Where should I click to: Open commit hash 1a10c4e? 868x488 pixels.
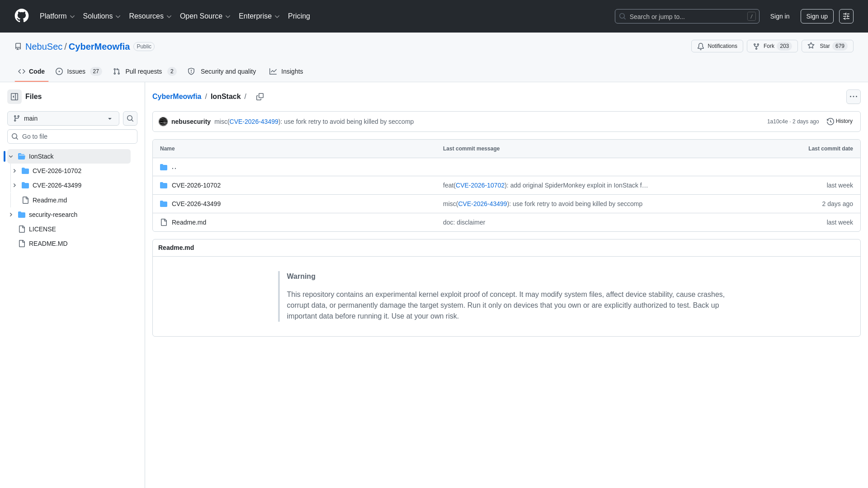(777, 122)
